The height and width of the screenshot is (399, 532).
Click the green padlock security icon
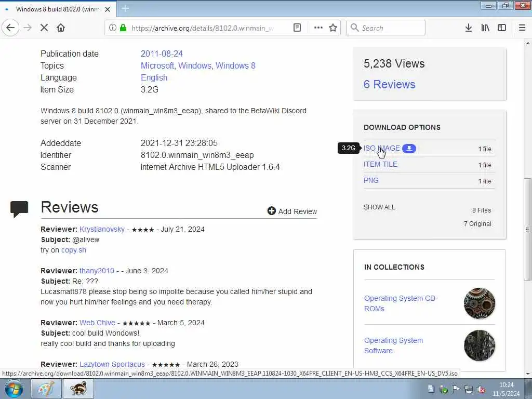[123, 28]
